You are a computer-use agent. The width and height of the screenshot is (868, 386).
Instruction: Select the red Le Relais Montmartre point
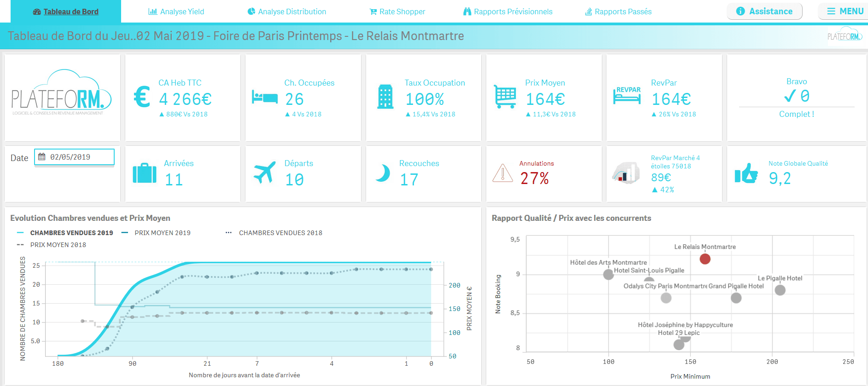point(705,259)
